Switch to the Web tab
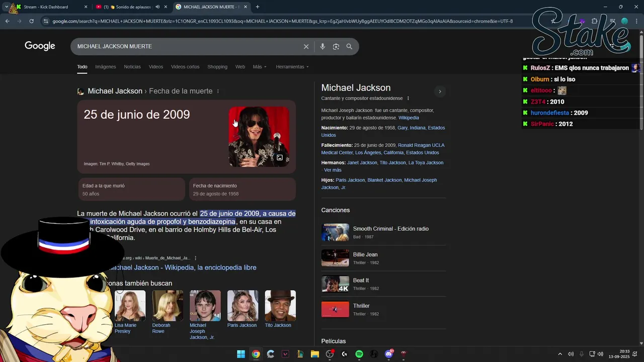The width and height of the screenshot is (644, 362). pyautogui.click(x=240, y=67)
